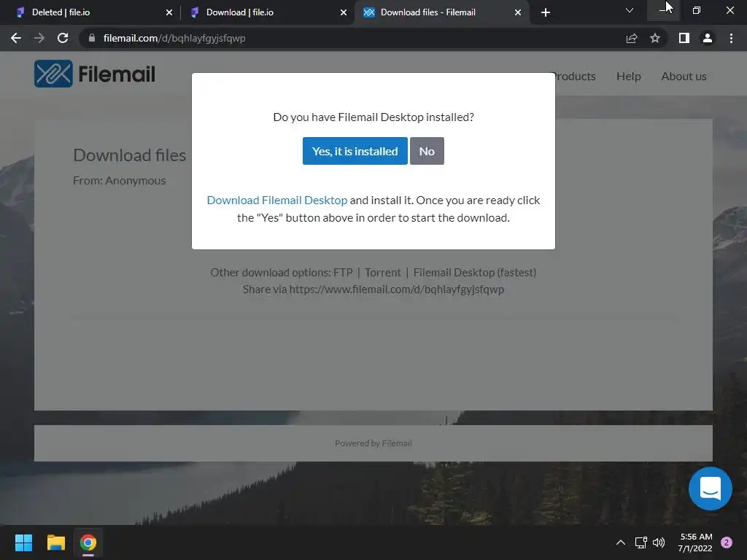Screen dimensions: 747x560
Task: Close the Deleted | file.io tab
Action: pos(169,12)
